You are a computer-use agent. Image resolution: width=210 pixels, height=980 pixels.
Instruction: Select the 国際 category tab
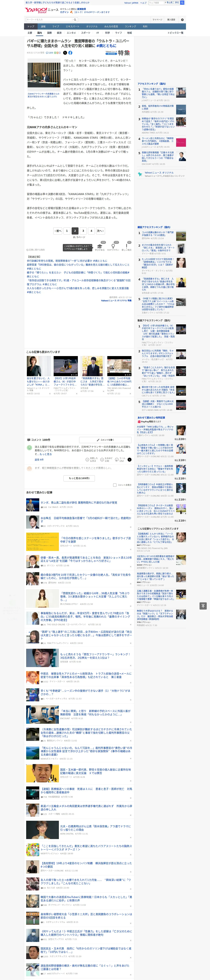pyautogui.click(x=49, y=33)
